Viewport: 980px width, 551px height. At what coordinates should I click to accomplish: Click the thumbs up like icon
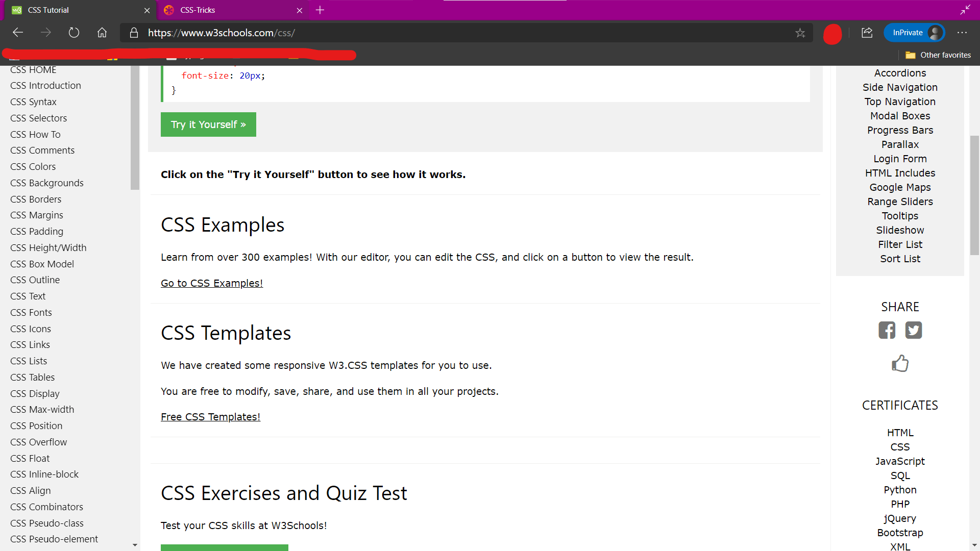point(900,363)
